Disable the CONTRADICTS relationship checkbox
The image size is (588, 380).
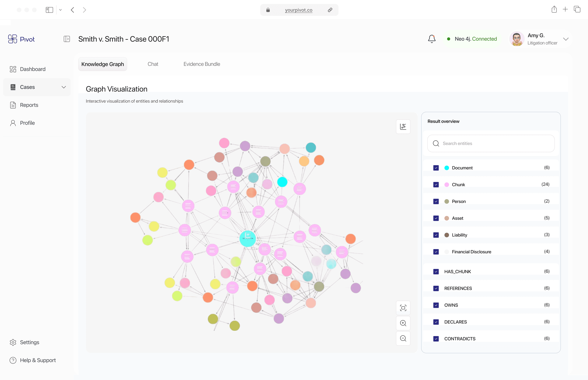point(436,339)
